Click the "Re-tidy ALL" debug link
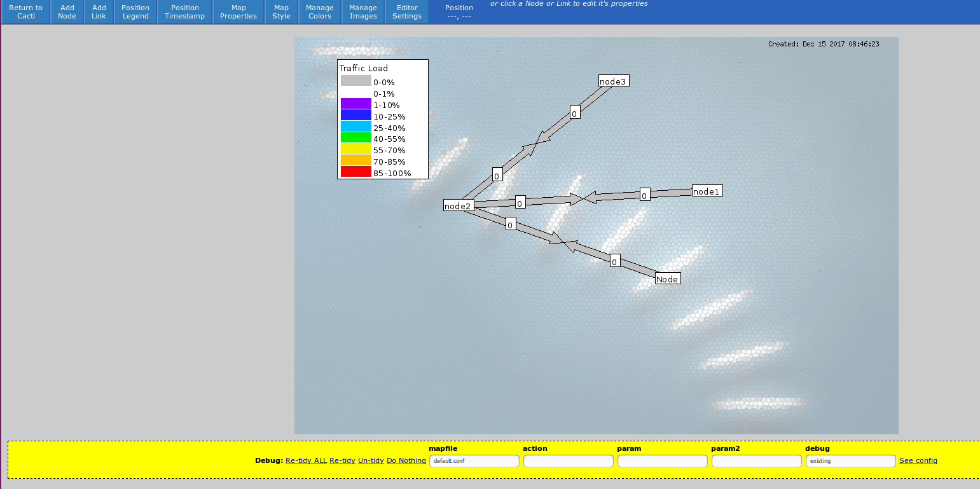Image resolution: width=980 pixels, height=489 pixels. point(306,460)
